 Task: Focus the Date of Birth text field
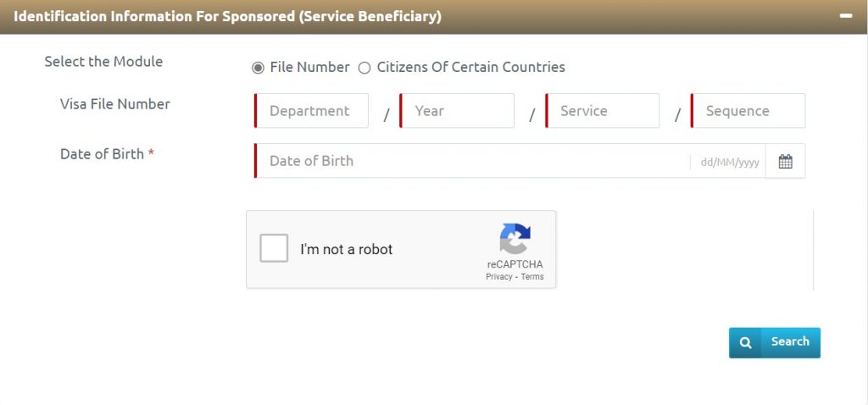471,161
